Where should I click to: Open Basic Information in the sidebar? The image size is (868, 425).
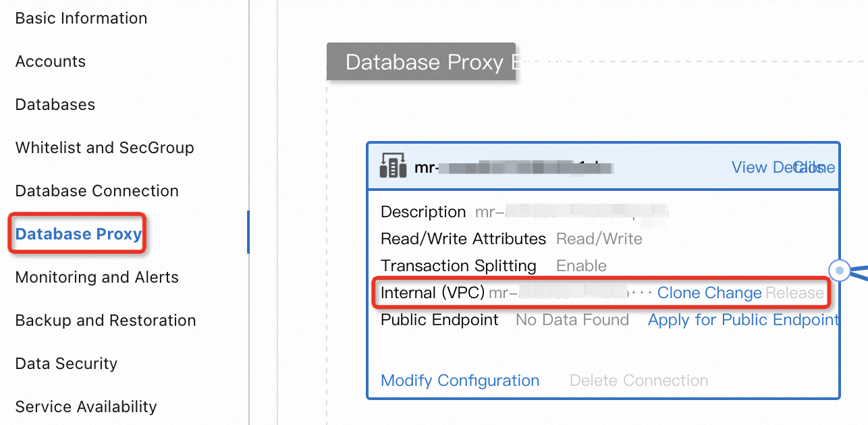pyautogui.click(x=81, y=18)
